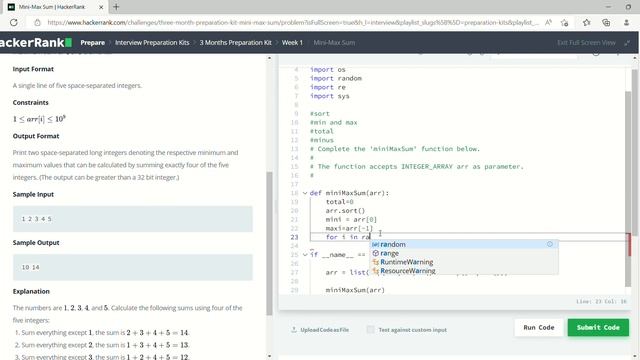The width and height of the screenshot is (640, 360).
Task: Click comment line '#sort'
Action: point(320,113)
